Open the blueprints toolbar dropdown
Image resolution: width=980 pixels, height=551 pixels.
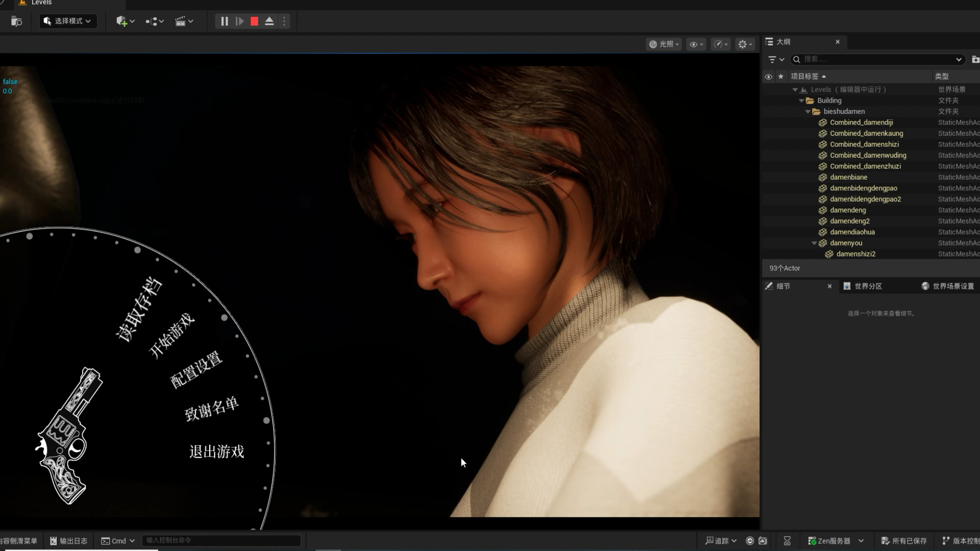click(155, 21)
